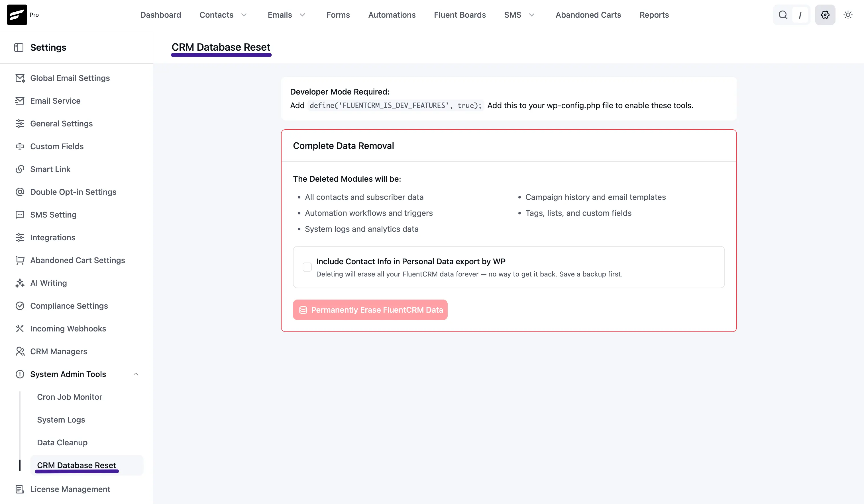Expand Emails dropdown chevron
The image size is (864, 504).
click(302, 15)
